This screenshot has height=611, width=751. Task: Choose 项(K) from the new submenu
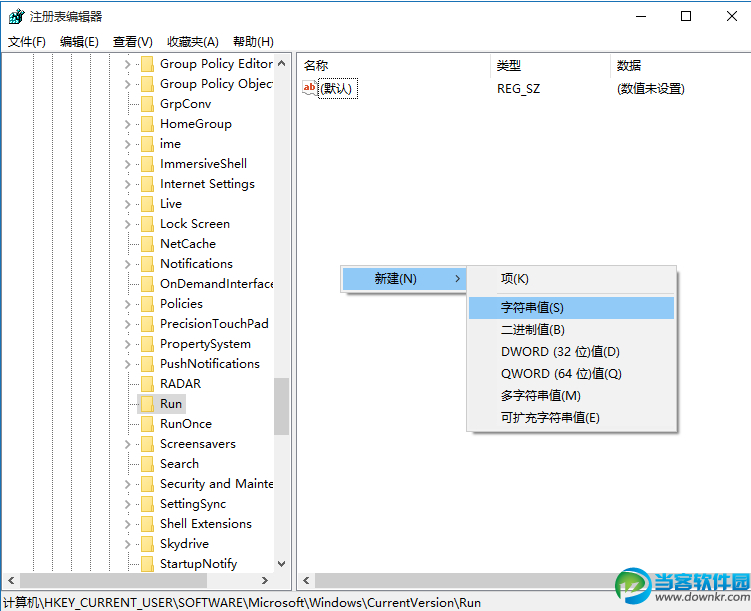pos(571,279)
